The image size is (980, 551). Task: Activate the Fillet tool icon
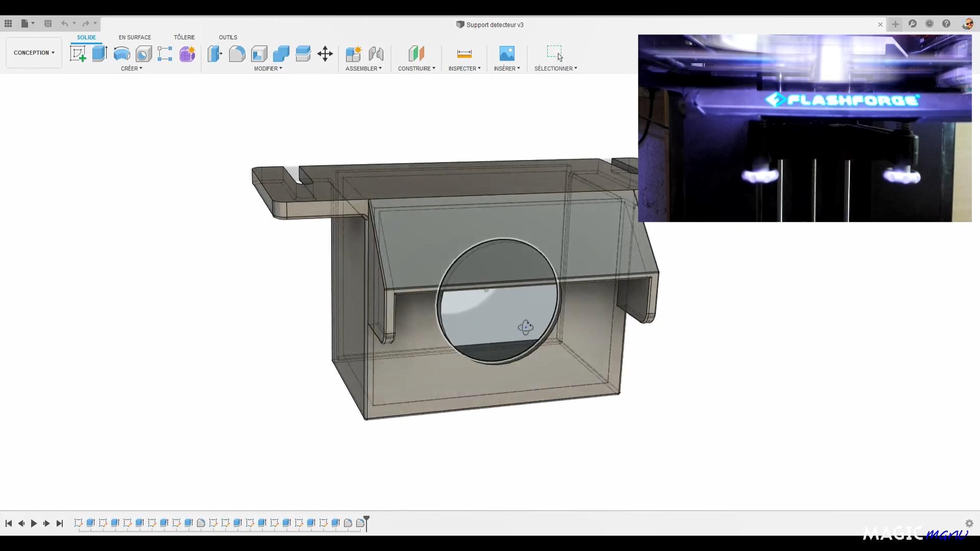(237, 54)
